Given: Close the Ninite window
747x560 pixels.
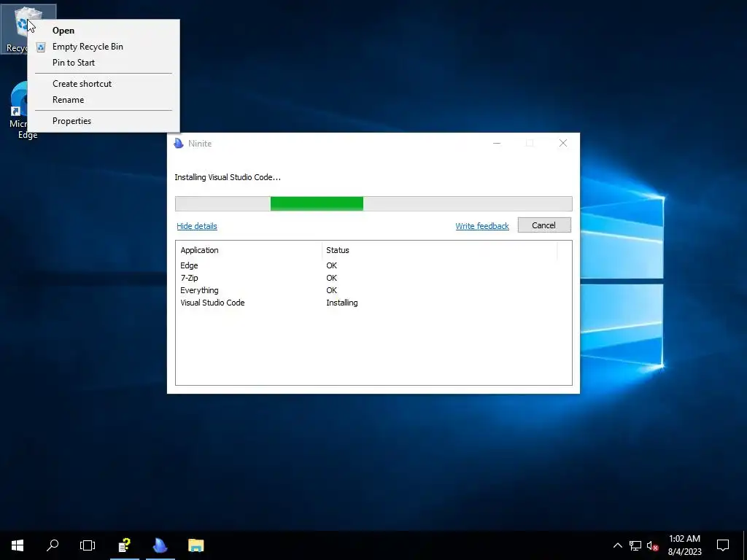Looking at the screenshot, I should click(563, 144).
